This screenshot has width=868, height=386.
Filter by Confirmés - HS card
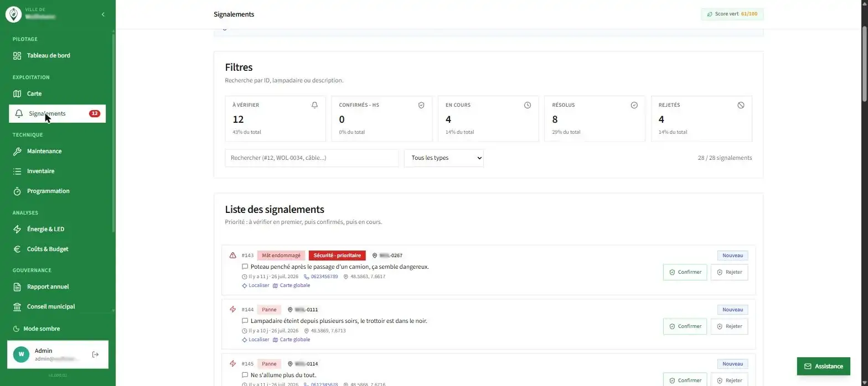click(x=381, y=118)
